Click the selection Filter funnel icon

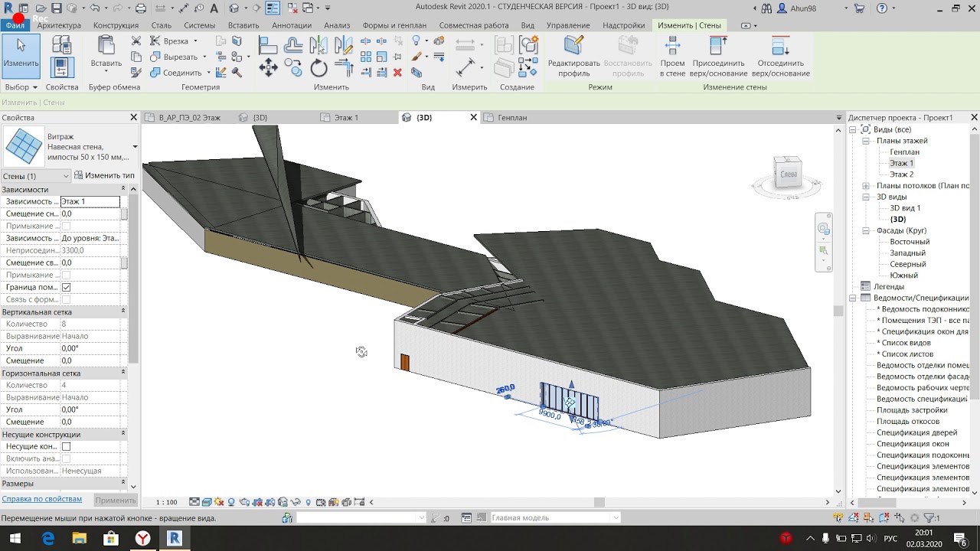tap(929, 518)
